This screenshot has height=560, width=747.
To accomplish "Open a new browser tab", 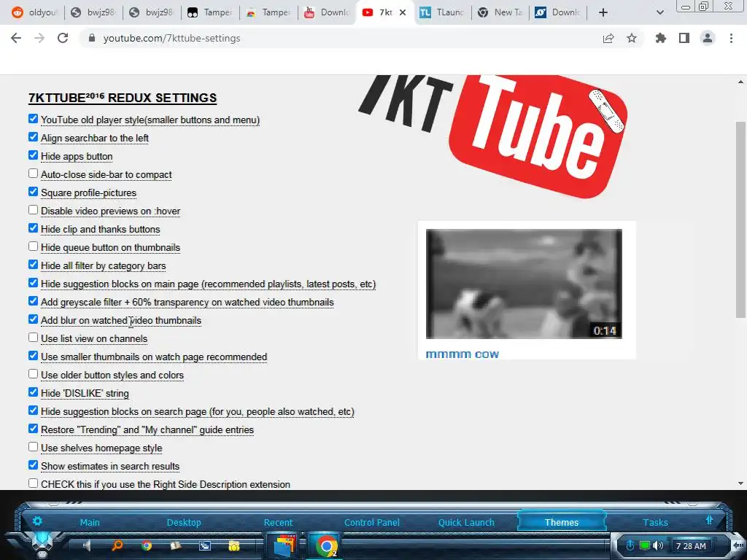I will pos(603,12).
